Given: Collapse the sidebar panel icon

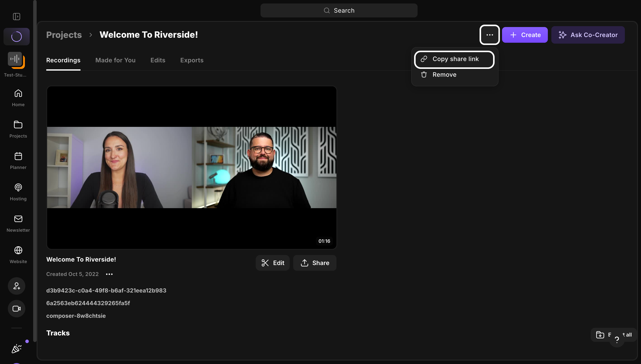Looking at the screenshot, I should (17, 17).
